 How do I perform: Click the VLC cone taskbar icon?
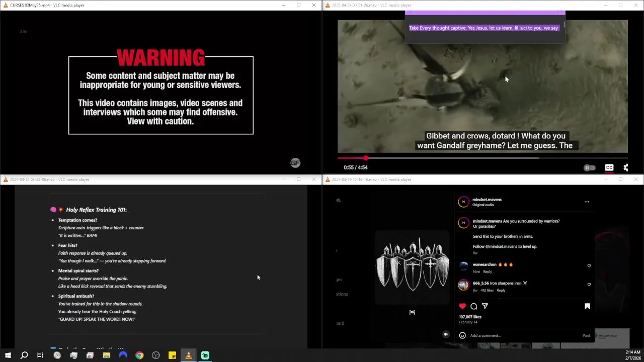[x=189, y=355]
